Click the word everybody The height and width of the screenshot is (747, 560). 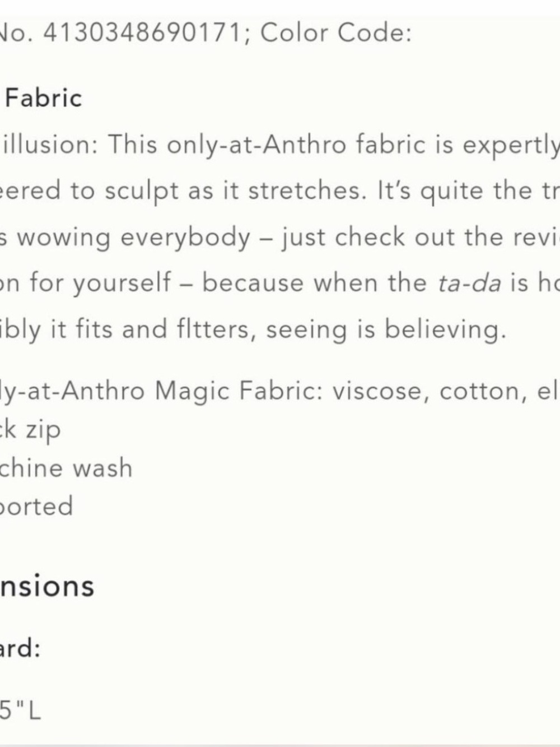point(185,238)
